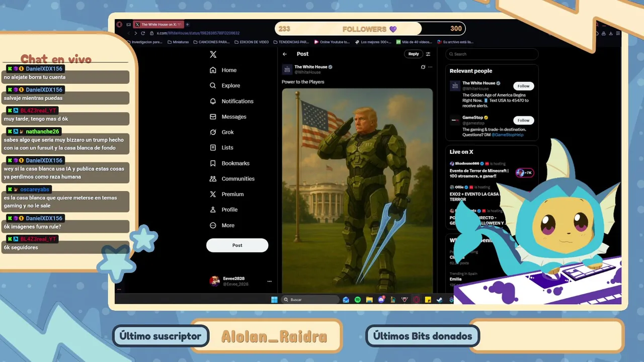The height and width of the screenshot is (362, 644).
Task: Open the Opera workspaces icon beside the tab
Action: point(129,24)
